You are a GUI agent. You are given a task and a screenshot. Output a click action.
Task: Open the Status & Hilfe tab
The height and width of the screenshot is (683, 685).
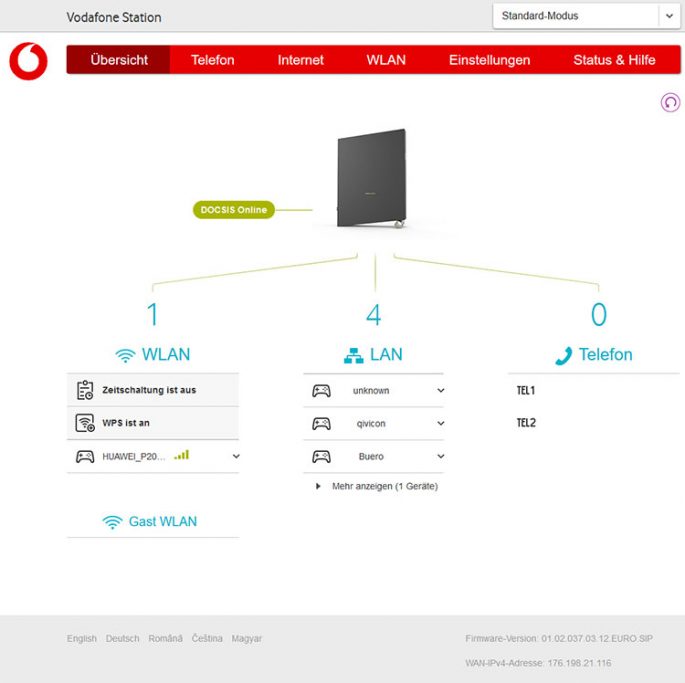tap(614, 60)
